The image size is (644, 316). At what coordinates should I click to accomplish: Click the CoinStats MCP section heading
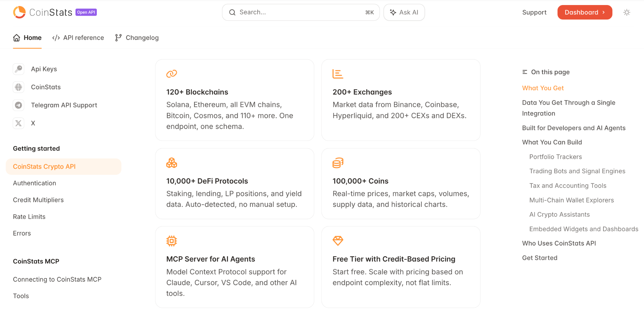(x=36, y=261)
